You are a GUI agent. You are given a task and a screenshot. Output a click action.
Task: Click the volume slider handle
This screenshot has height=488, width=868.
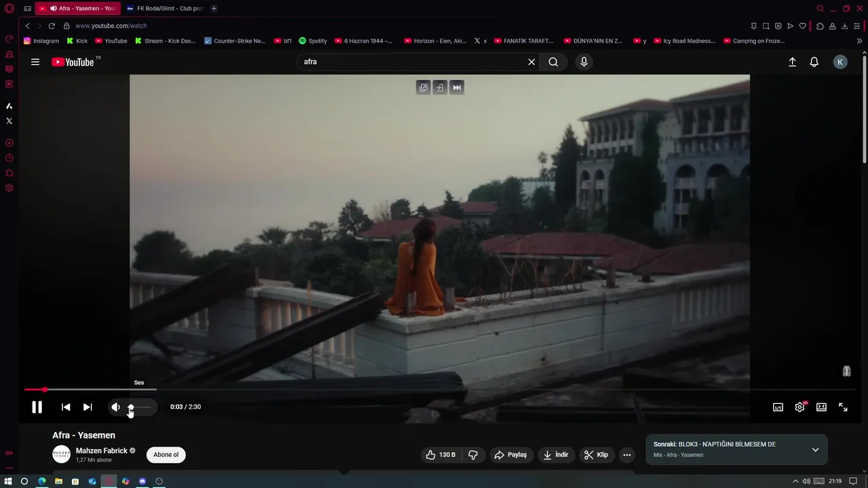[131, 407]
